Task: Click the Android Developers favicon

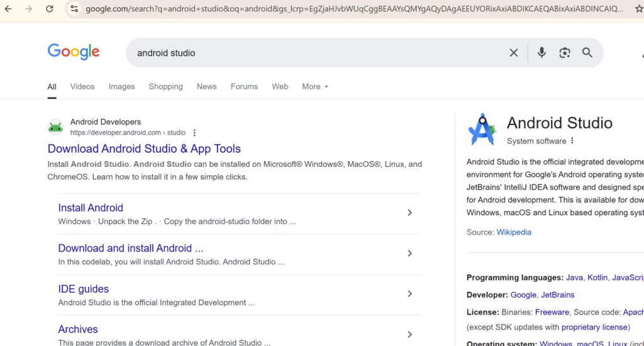Action: [55, 127]
